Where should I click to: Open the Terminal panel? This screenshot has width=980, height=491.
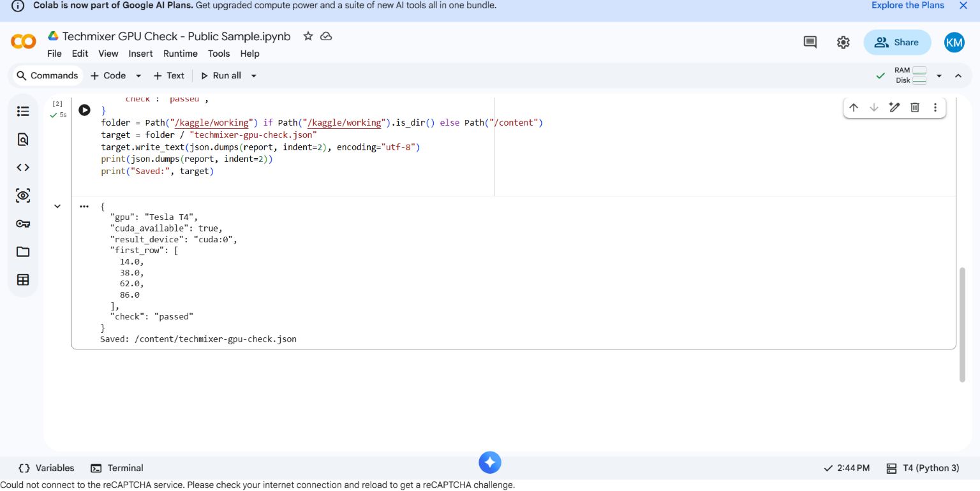[117, 468]
